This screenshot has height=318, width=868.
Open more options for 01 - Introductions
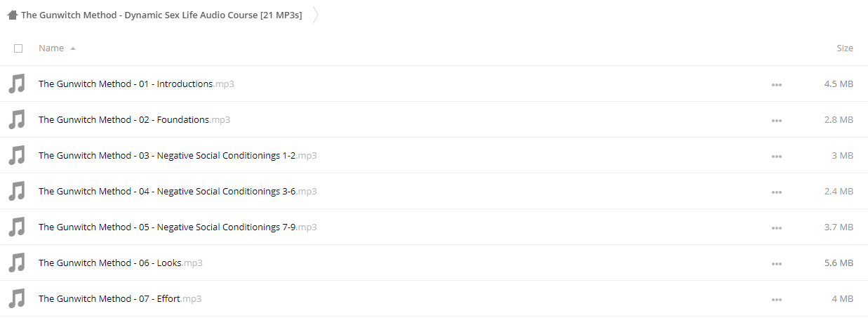click(776, 84)
